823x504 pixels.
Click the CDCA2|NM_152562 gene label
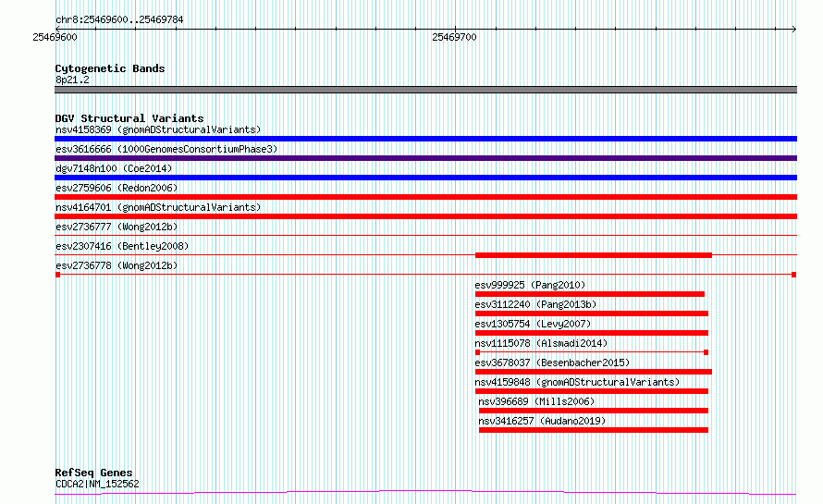pyautogui.click(x=97, y=484)
